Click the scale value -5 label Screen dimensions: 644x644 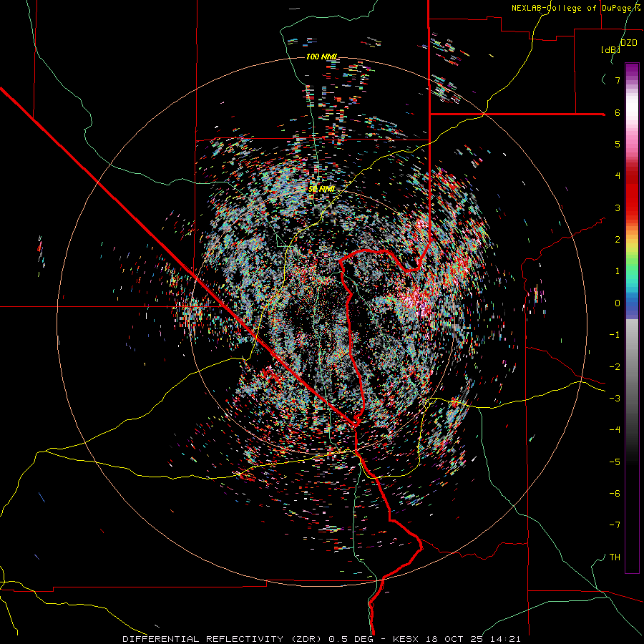(615, 462)
